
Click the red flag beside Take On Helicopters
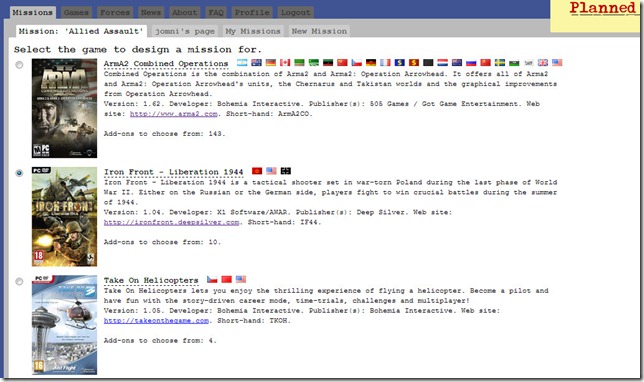click(x=227, y=279)
